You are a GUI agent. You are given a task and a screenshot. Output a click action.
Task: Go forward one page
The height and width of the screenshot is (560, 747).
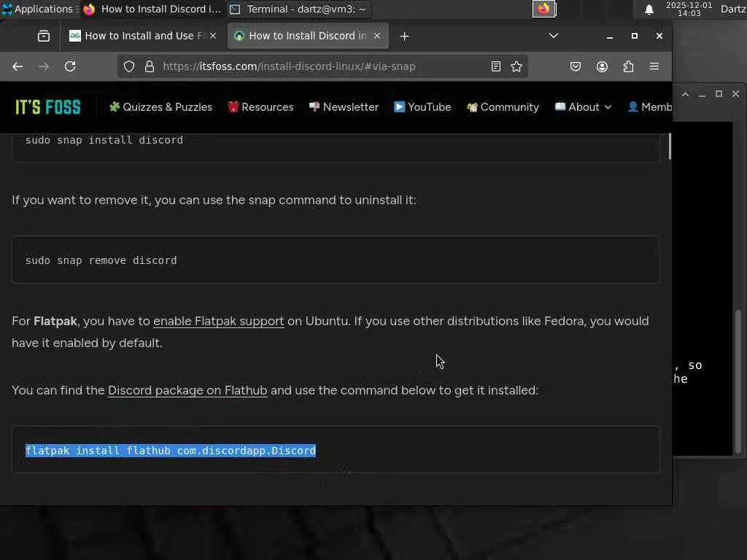(x=44, y=66)
